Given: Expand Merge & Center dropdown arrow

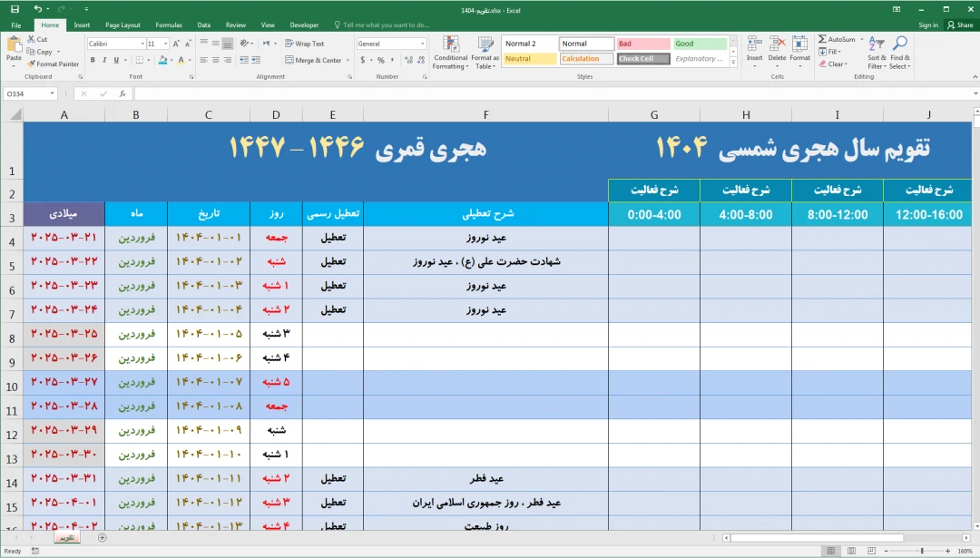Looking at the screenshot, I should click(x=348, y=60).
